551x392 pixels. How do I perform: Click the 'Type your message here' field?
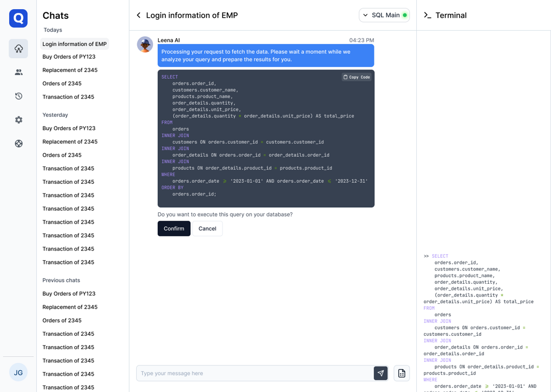click(x=255, y=373)
